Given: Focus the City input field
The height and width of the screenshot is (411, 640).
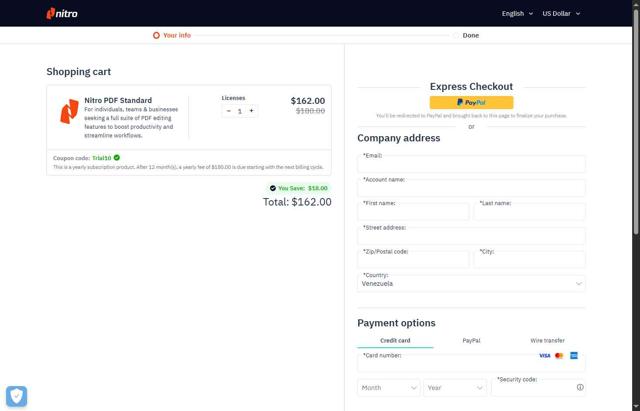Looking at the screenshot, I should point(529,259).
